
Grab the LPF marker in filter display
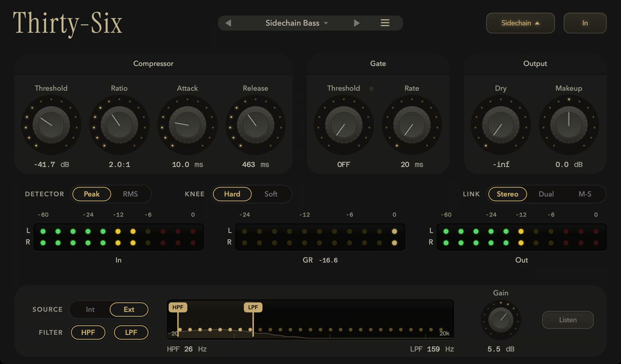coord(253,307)
